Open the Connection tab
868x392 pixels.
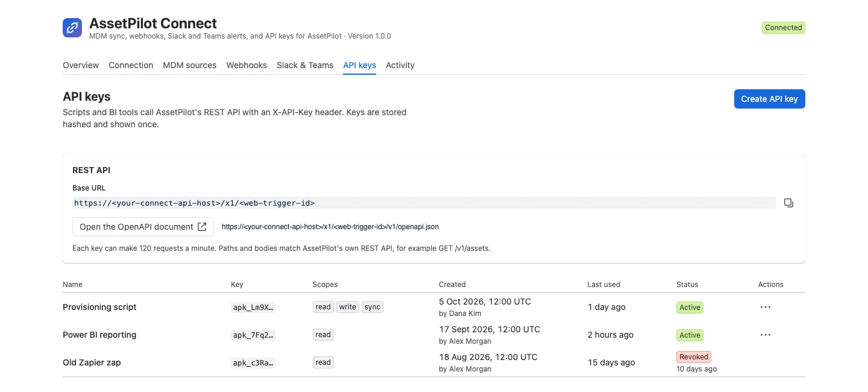pyautogui.click(x=131, y=65)
